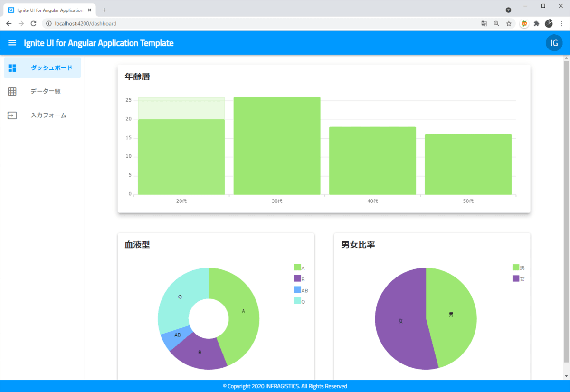Click the purple 女 legend swatch
The width and height of the screenshot is (570, 392).
[516, 278]
